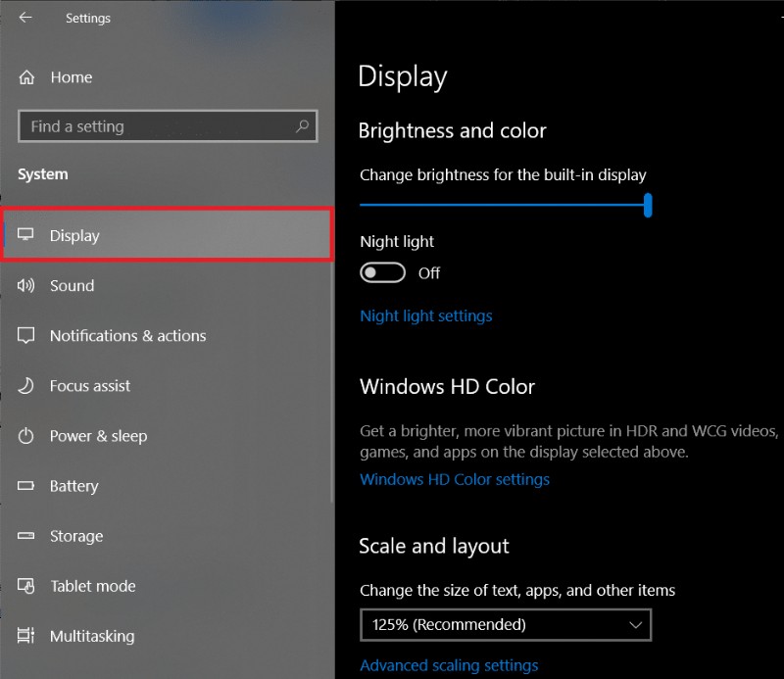Click the back arrow at top left
784x679 pixels.
pyautogui.click(x=24, y=18)
